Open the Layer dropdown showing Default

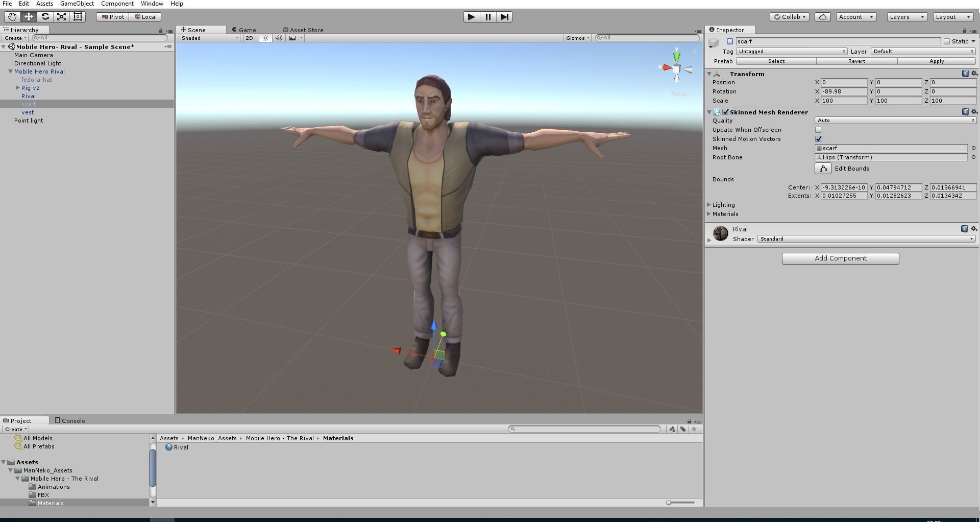point(923,52)
